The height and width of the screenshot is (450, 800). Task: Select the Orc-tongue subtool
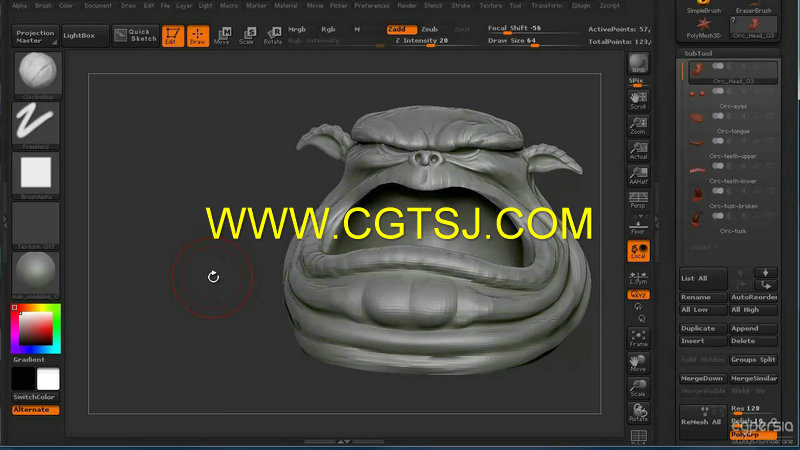pyautogui.click(x=733, y=123)
